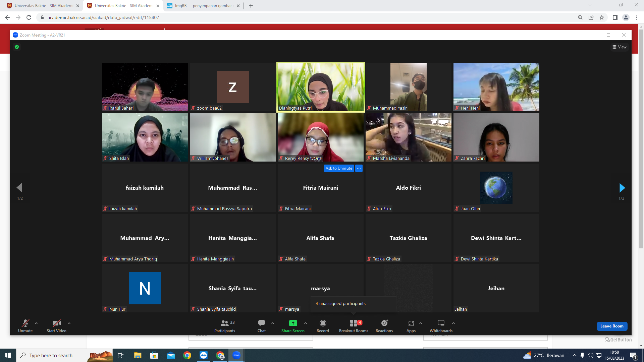
Task: Open the Chat panel icon
Action: click(262, 323)
